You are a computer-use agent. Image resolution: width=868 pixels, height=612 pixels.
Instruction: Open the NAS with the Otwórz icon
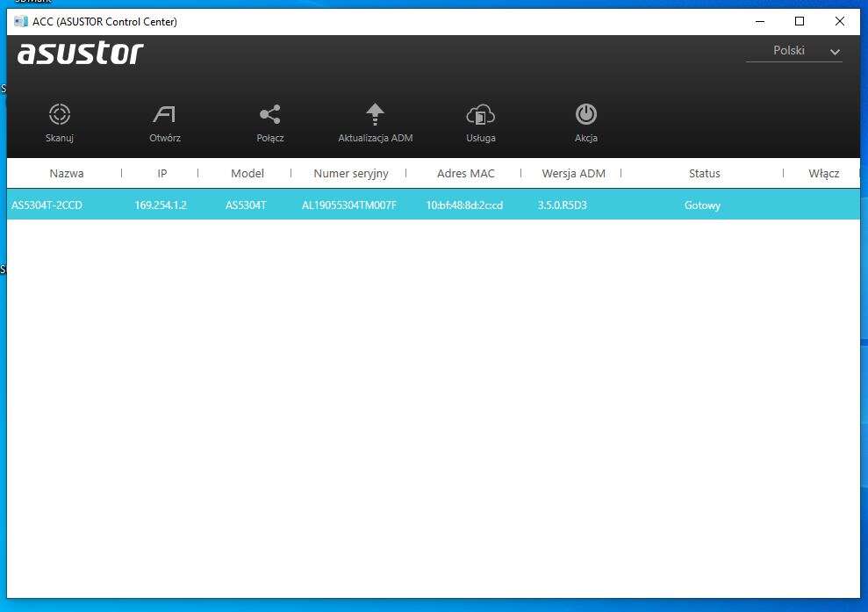(164, 115)
